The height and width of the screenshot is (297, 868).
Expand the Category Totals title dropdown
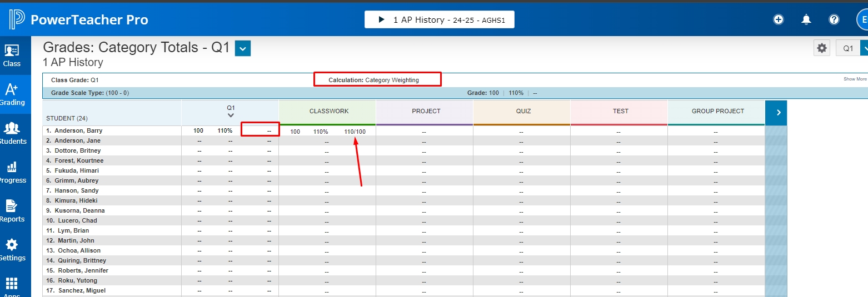pos(243,49)
